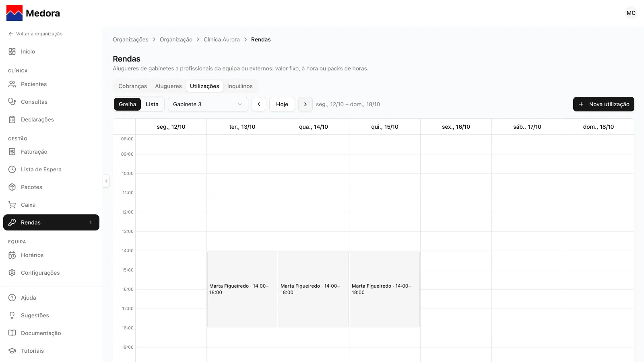Switch to Grelha view

pos(128,104)
